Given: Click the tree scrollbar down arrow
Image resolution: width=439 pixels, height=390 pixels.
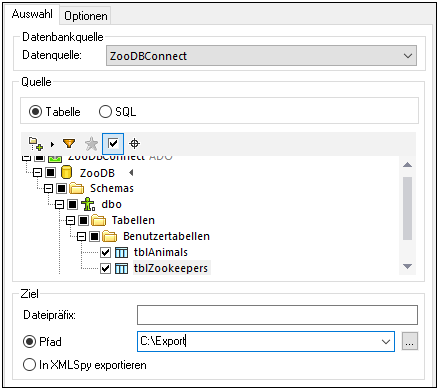Looking at the screenshot, I should (407, 266).
